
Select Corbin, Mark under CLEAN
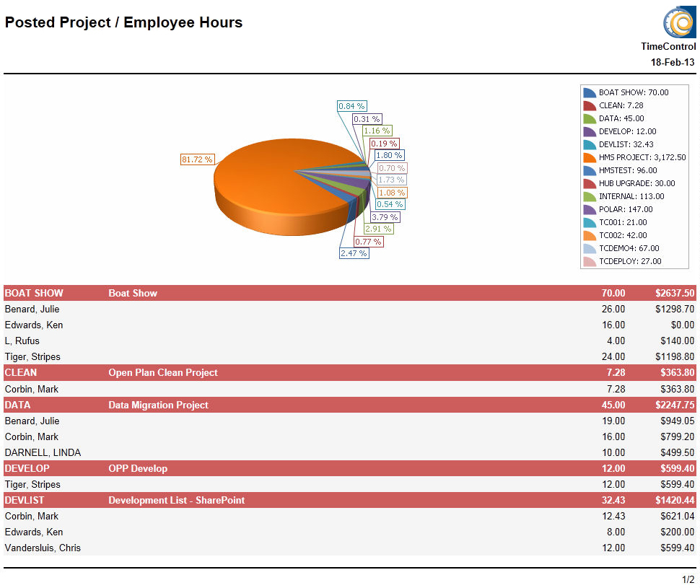(x=32, y=389)
